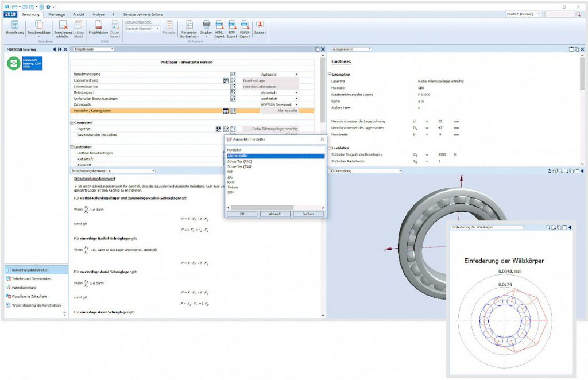The width and height of the screenshot is (588, 380).
Task: Collapse the Geometrie section in input form
Action: pyautogui.click(x=72, y=123)
